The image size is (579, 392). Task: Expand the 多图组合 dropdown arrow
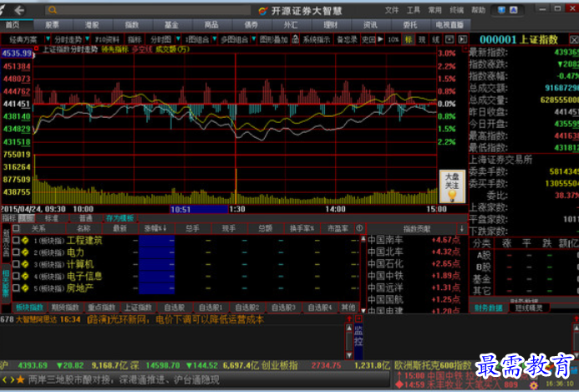254,38
